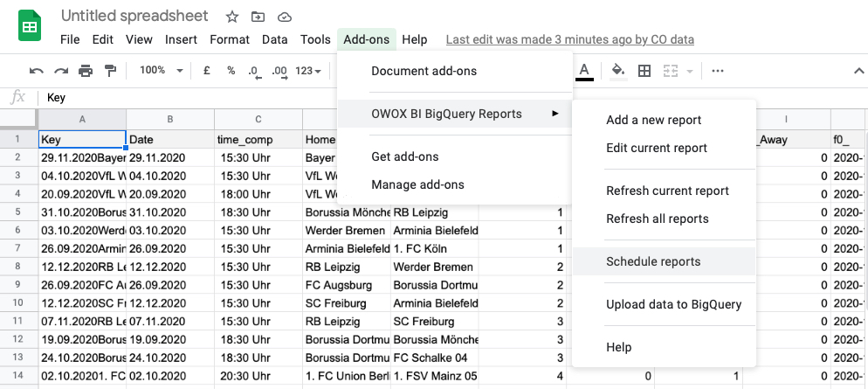Click the 1. FC Köln cell
868x389 pixels.
[x=435, y=249]
